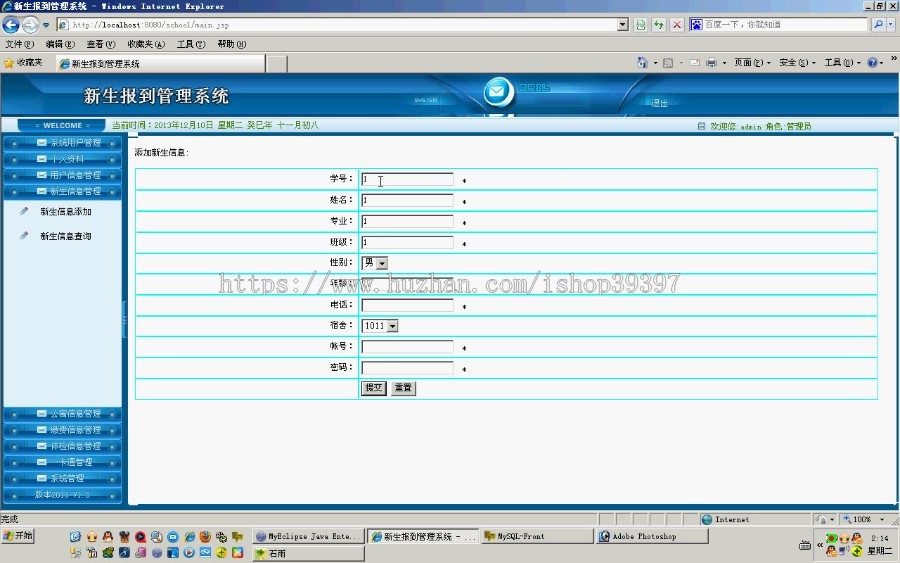Switch to MySQL-Front taskbar window

537,536
